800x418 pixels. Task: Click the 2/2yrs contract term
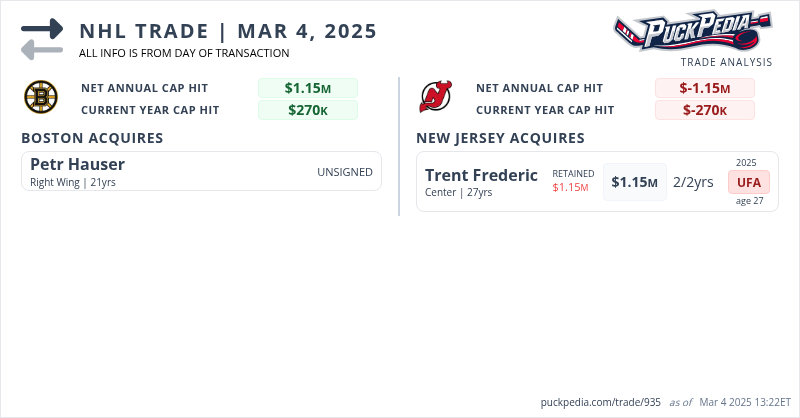click(693, 182)
